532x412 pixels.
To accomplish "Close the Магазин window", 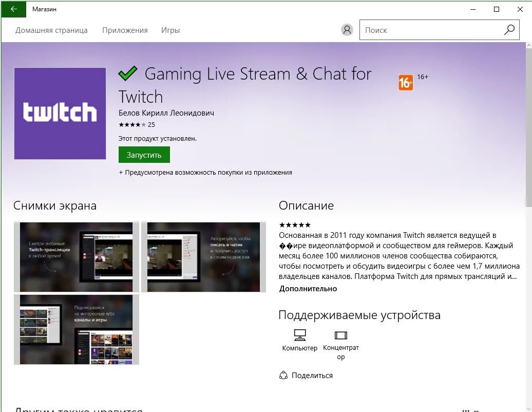I will tap(520, 9).
